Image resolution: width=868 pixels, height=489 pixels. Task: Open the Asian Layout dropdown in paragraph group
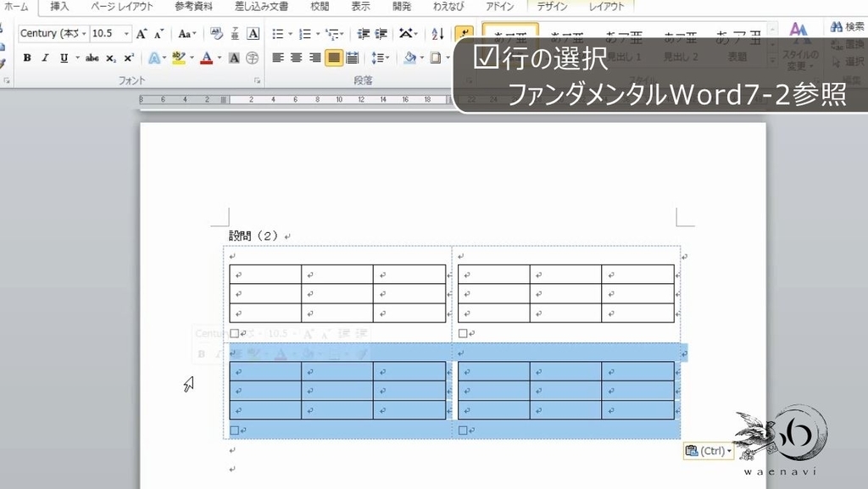pos(409,34)
